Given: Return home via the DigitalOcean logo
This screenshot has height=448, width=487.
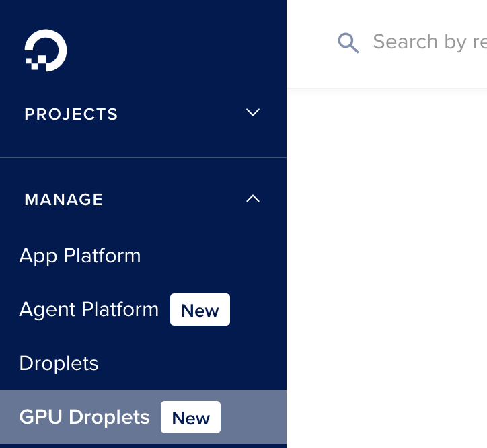Looking at the screenshot, I should tap(46, 50).
